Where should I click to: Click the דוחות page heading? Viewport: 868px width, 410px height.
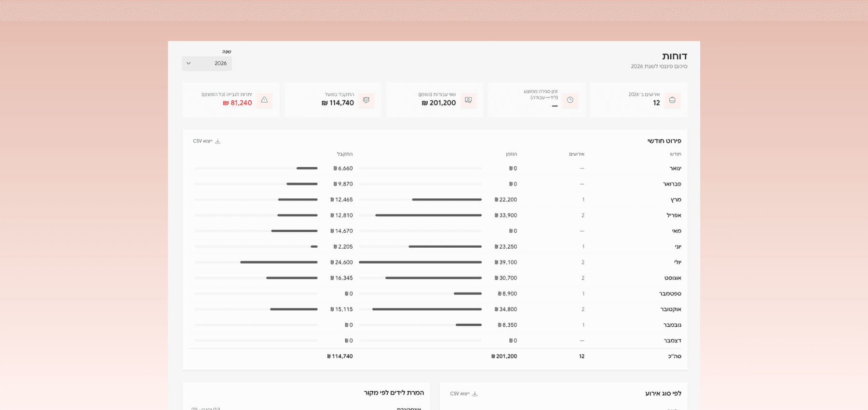(x=675, y=56)
